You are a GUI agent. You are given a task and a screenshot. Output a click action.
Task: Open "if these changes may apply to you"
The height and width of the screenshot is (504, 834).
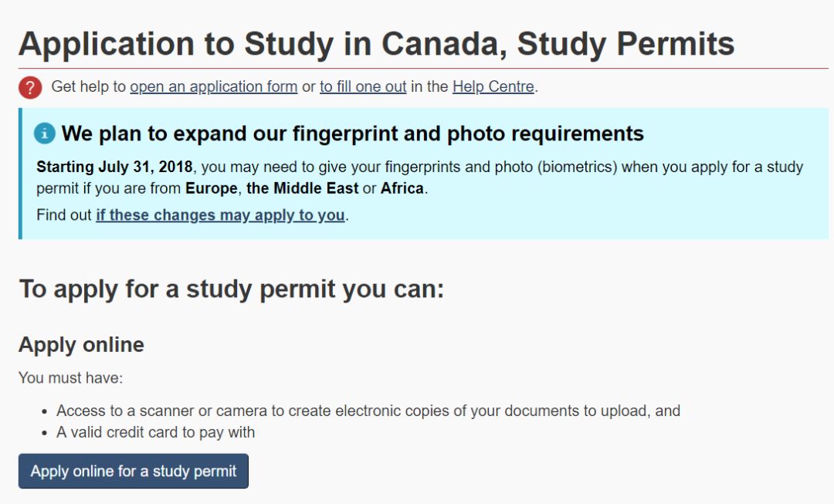click(220, 215)
